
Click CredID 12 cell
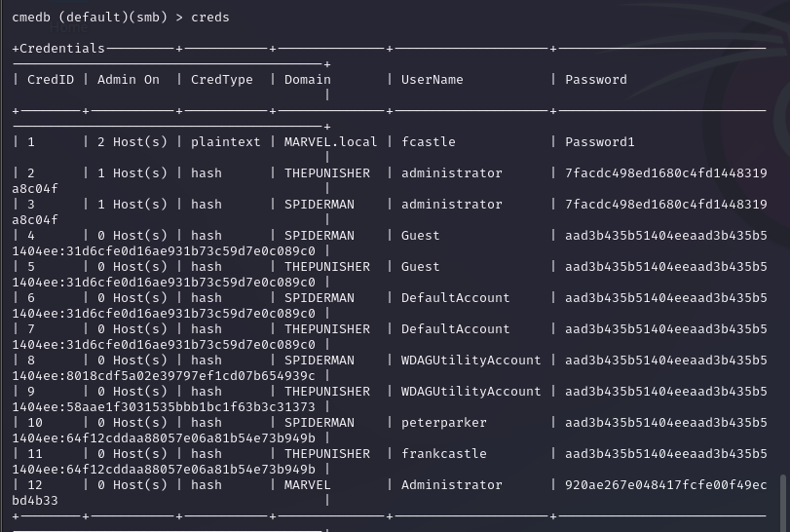(35, 485)
